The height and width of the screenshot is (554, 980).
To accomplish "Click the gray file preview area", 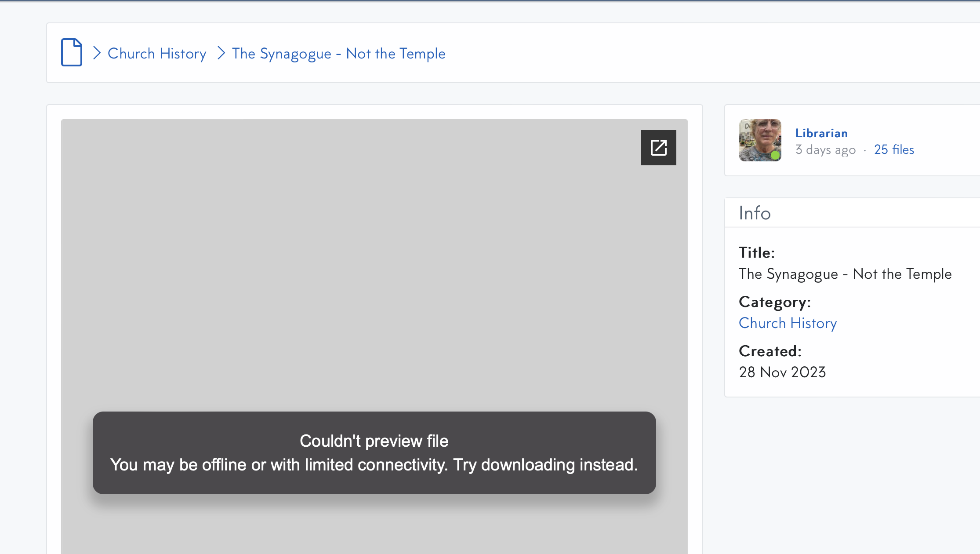I will 374,264.
